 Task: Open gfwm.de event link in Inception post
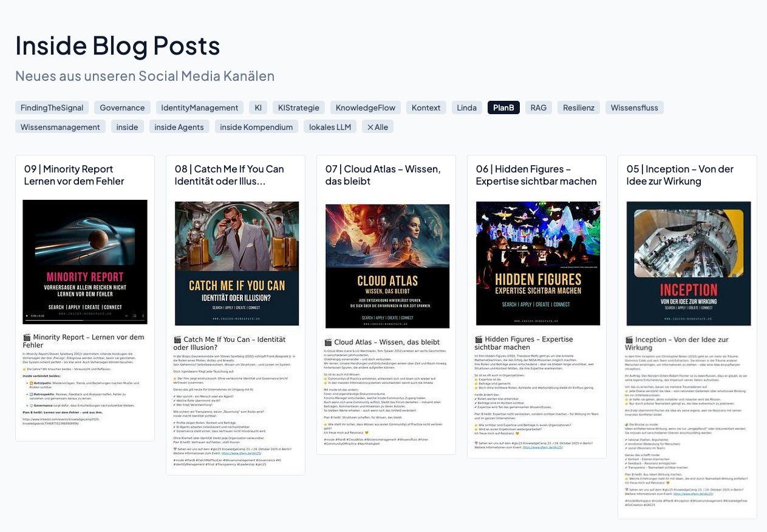[x=693, y=494]
